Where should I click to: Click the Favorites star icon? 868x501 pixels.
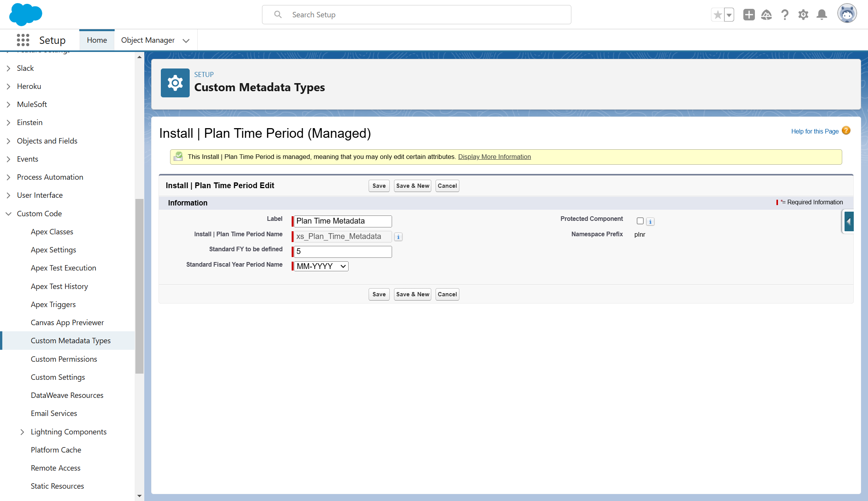click(718, 15)
